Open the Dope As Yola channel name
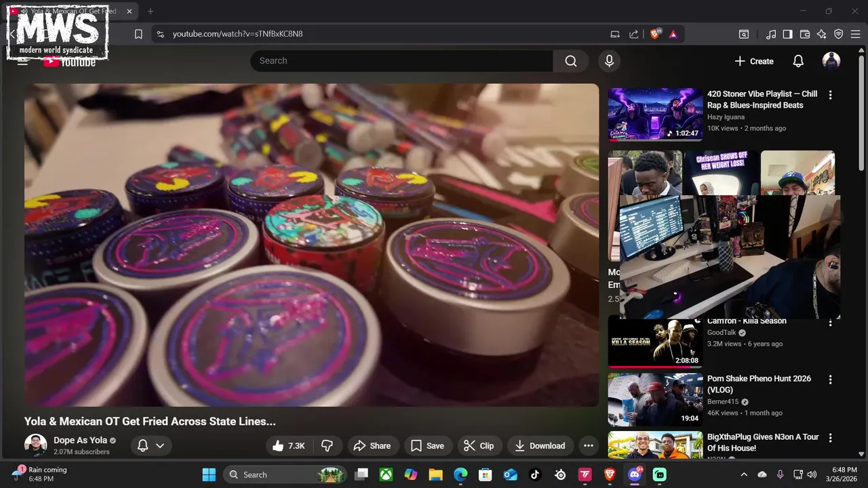This screenshot has height=488, width=868. click(80, 441)
